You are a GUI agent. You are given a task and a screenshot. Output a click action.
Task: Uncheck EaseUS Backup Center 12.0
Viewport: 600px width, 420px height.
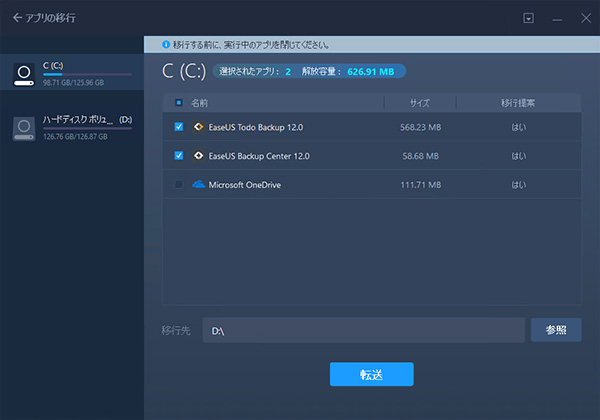pyautogui.click(x=179, y=155)
